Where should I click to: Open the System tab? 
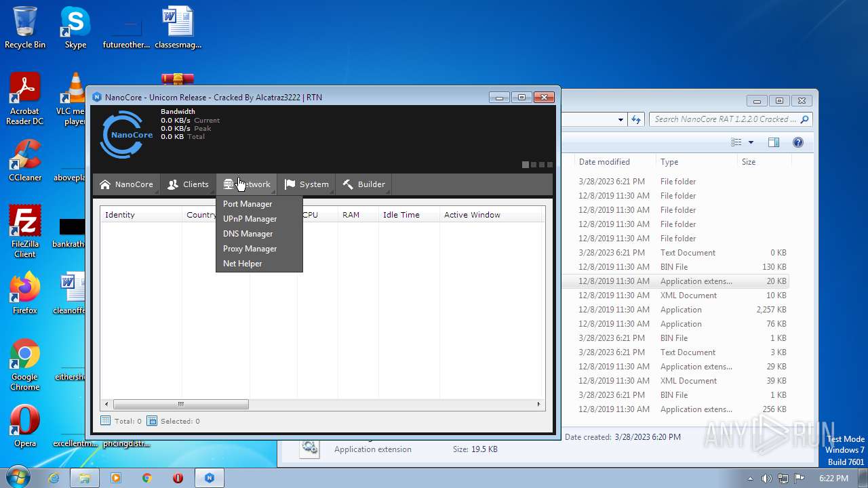tap(307, 184)
